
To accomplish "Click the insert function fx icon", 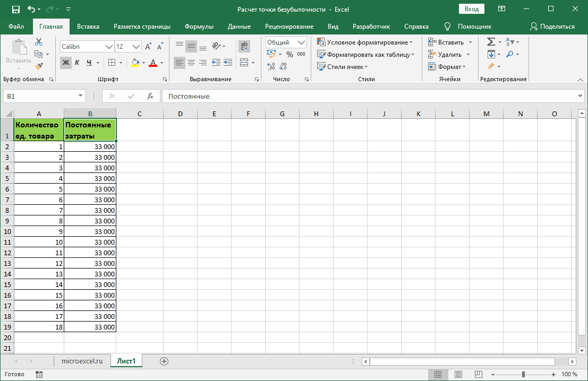I will [x=150, y=96].
